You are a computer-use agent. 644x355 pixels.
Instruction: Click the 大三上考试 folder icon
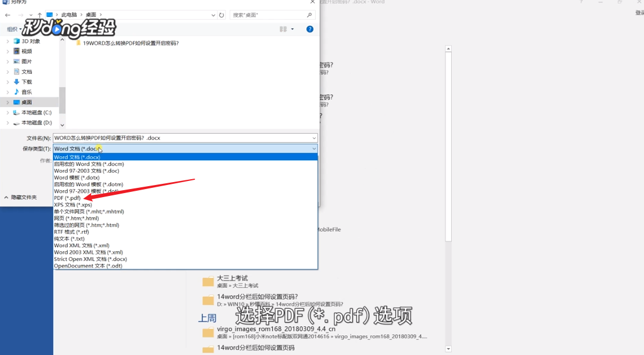tap(208, 281)
